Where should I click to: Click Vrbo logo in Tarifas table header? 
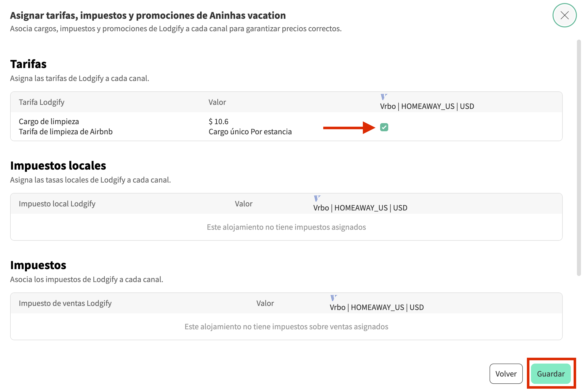383,96
